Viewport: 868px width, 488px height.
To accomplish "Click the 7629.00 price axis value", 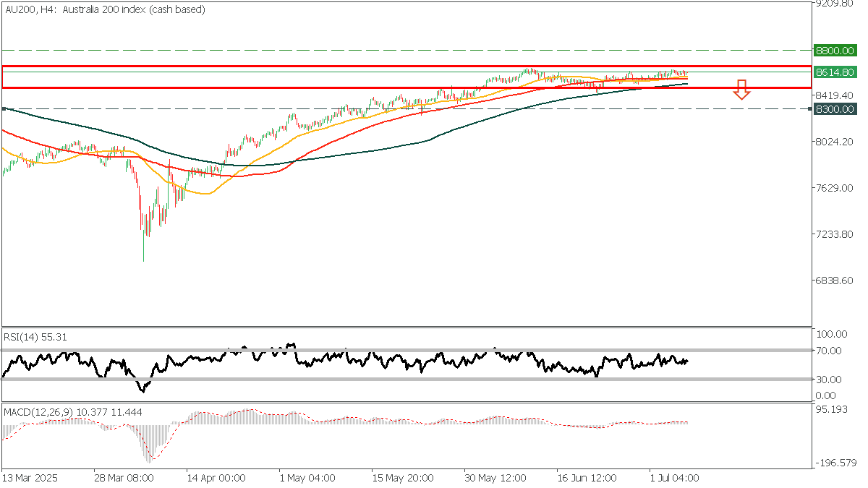I will click(x=835, y=188).
